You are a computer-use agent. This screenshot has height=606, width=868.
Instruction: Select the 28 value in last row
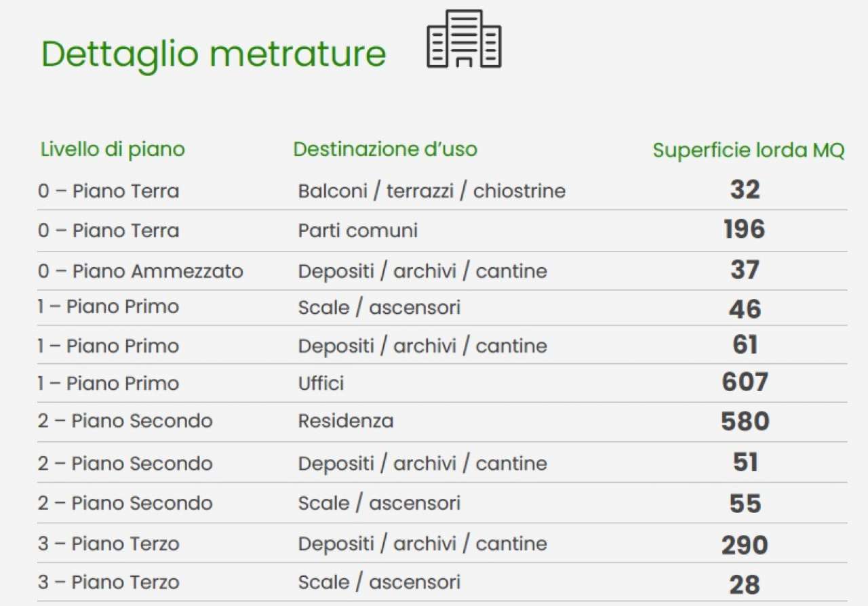(745, 584)
